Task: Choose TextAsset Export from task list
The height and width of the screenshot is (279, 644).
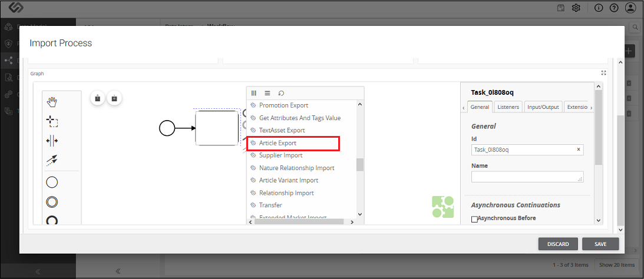Action: pyautogui.click(x=282, y=130)
